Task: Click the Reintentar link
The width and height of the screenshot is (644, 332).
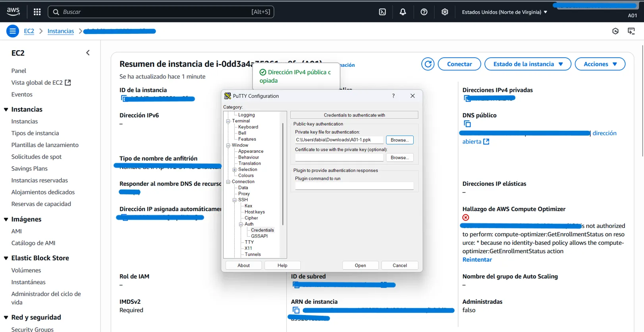Action: pyautogui.click(x=477, y=260)
